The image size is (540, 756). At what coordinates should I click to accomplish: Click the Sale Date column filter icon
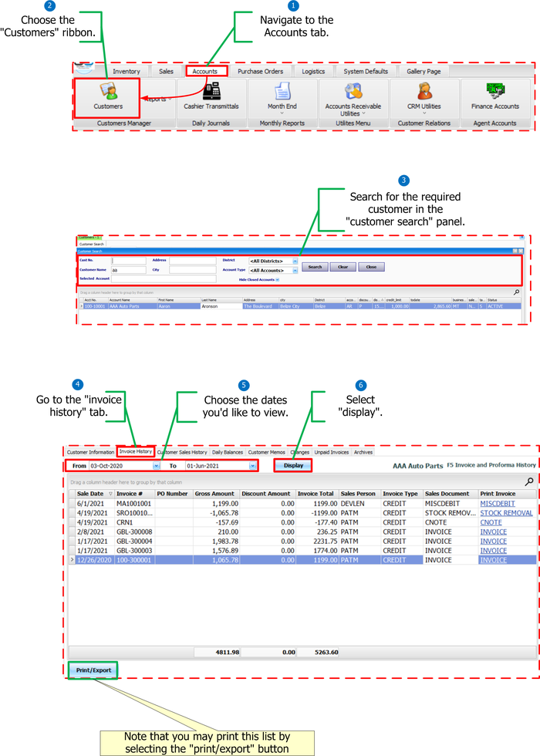110,494
